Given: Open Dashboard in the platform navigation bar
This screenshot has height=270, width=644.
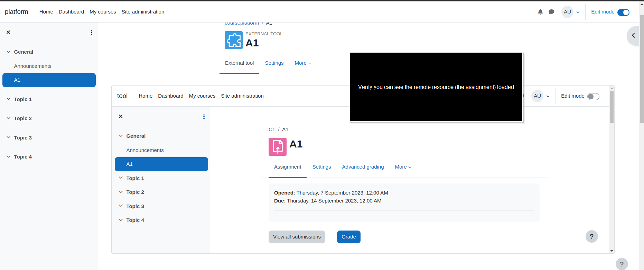Looking at the screenshot, I should (x=71, y=12).
